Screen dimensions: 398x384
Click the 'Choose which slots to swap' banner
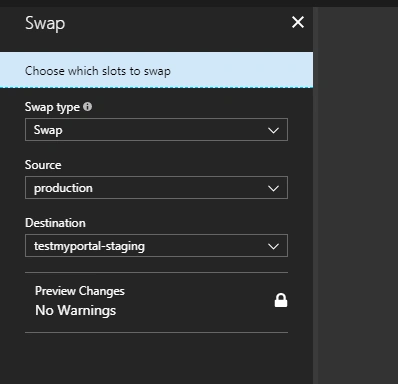pyautogui.click(x=156, y=70)
